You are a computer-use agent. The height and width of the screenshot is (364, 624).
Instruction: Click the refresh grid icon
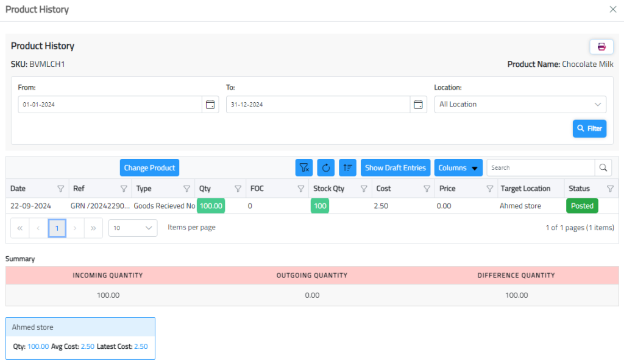[x=326, y=168]
